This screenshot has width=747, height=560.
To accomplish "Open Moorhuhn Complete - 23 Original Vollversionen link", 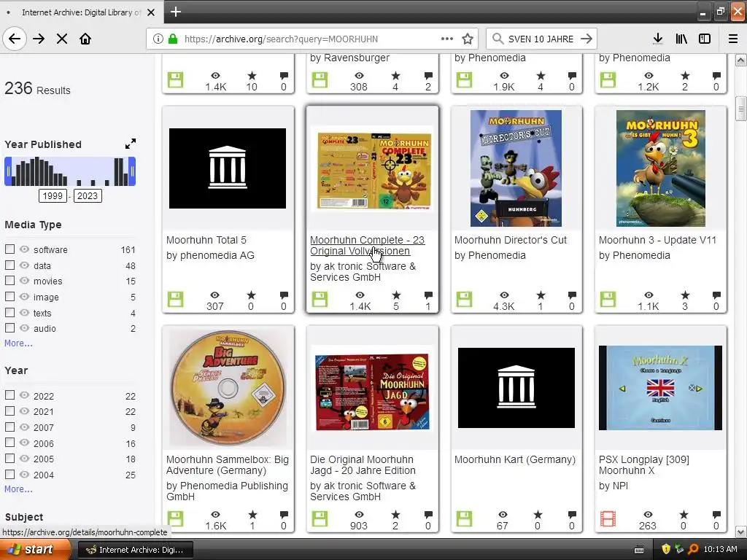I will point(368,245).
